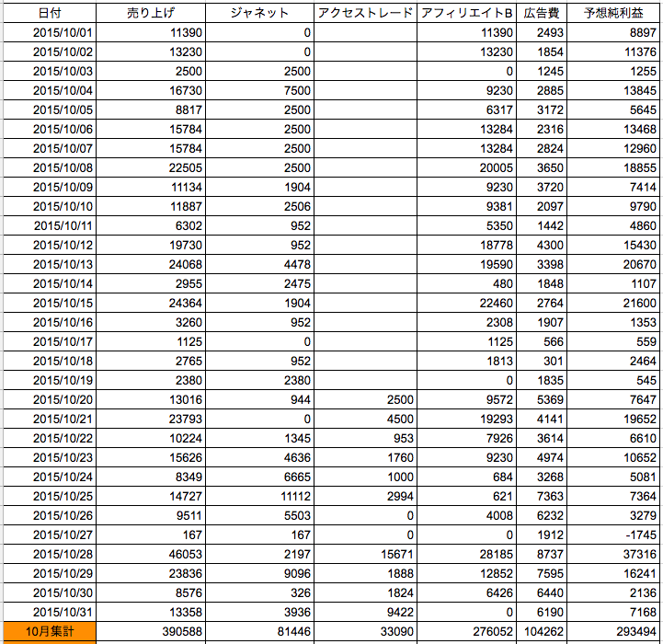Select the アフィリエイトB value 22460
This screenshot has height=644, width=663.
[467, 303]
